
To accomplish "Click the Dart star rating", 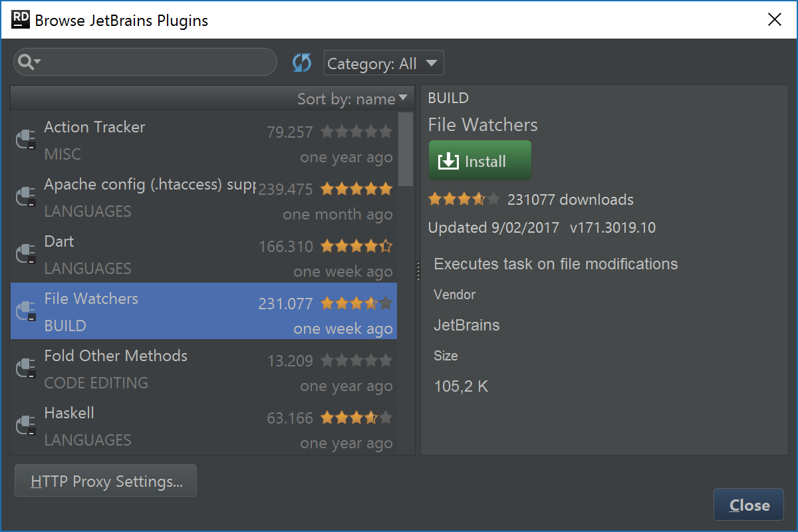I will point(356,246).
